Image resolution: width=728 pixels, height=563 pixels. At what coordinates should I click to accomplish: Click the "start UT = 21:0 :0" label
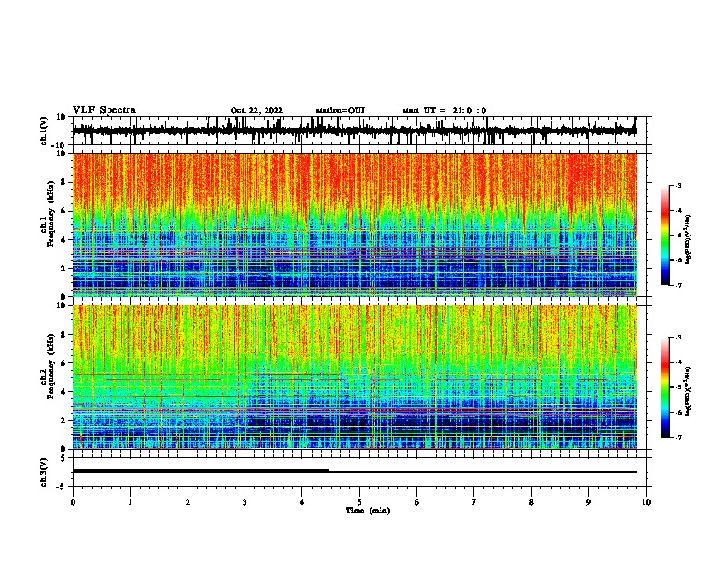(x=444, y=110)
